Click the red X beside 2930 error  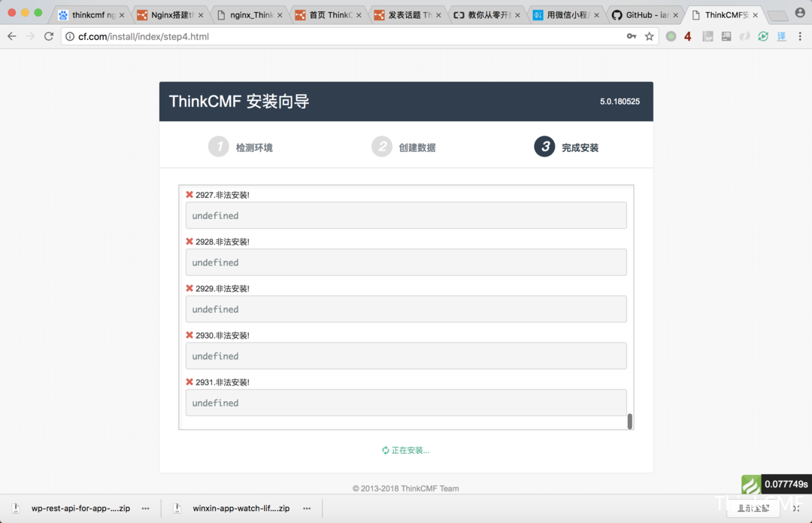(x=189, y=336)
